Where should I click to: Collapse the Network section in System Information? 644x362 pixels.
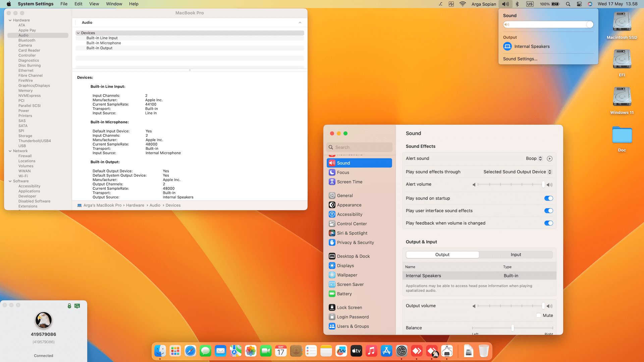pyautogui.click(x=10, y=151)
